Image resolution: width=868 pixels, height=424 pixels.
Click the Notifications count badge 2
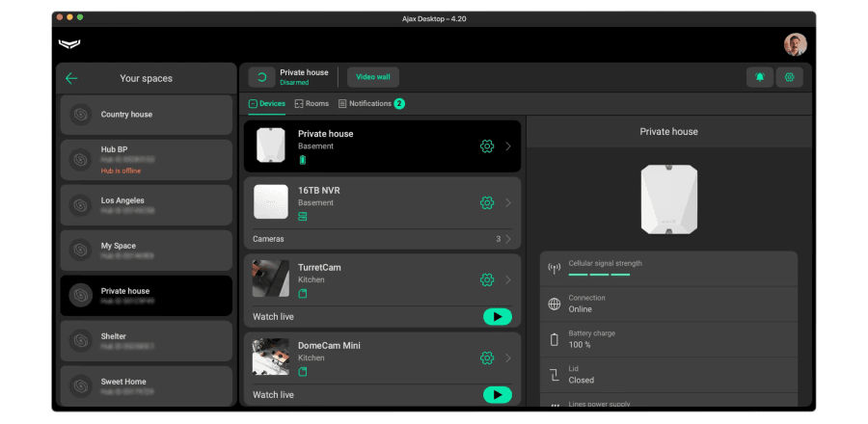click(x=399, y=104)
